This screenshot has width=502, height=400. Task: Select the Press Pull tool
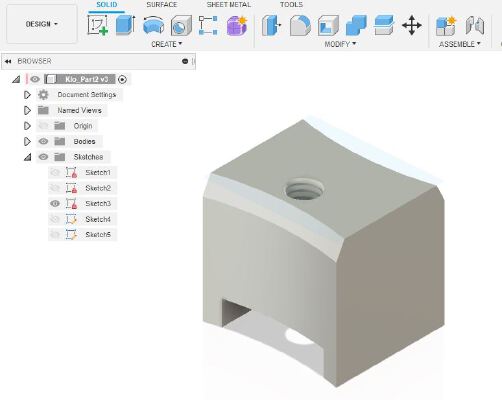271,25
